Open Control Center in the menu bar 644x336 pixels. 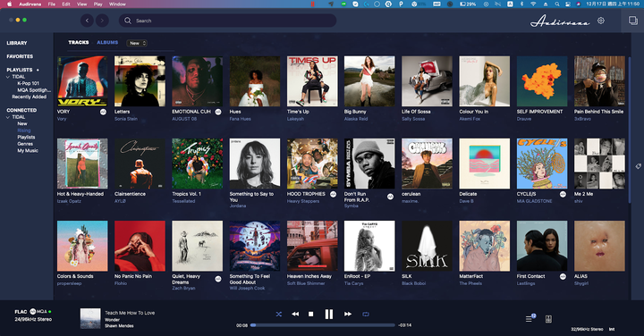568,4
